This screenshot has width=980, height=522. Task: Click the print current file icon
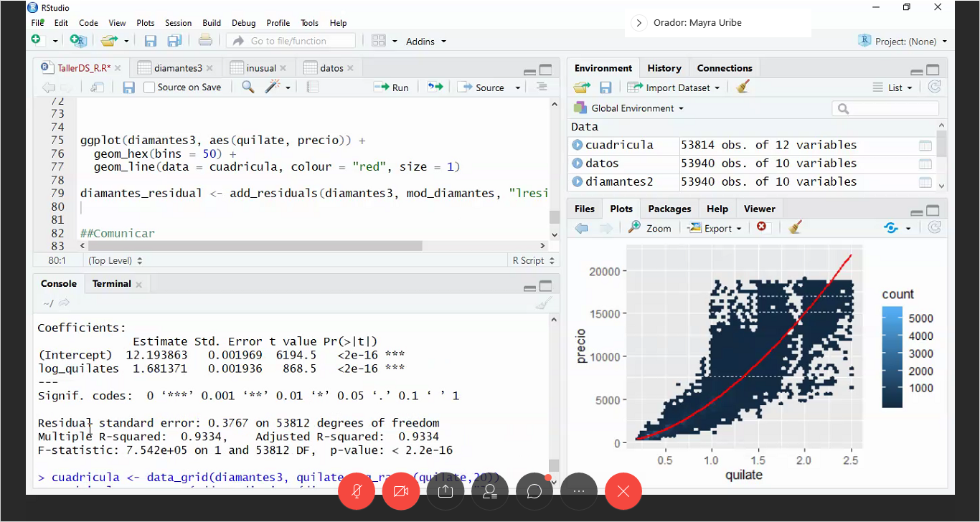[205, 41]
